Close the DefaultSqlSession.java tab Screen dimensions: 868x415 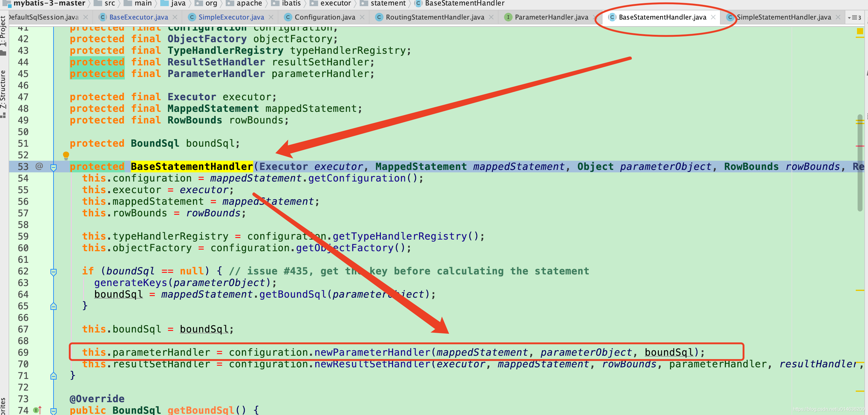86,17
